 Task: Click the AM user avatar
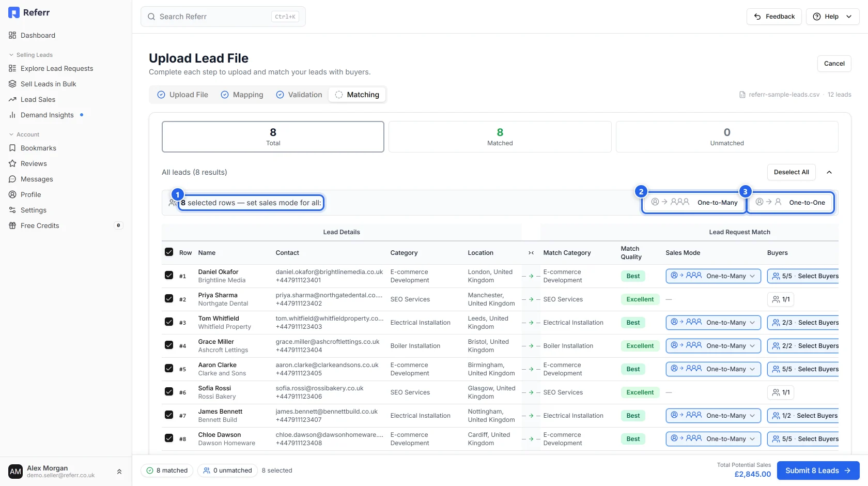16,472
